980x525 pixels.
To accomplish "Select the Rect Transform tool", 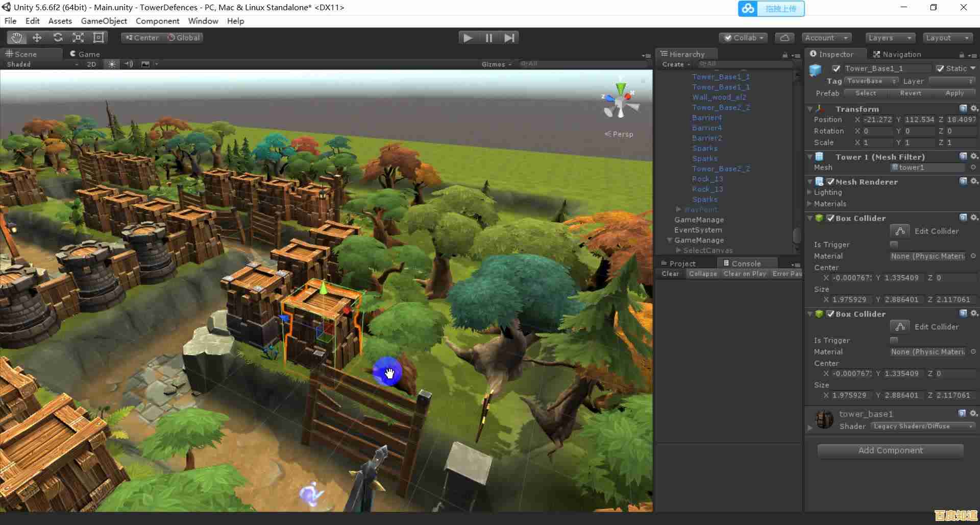I will coord(99,38).
